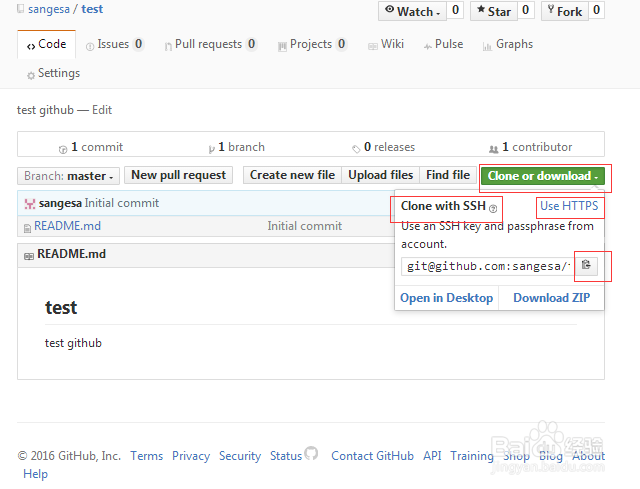Star the test repository
The image size is (640, 489).
point(494,11)
